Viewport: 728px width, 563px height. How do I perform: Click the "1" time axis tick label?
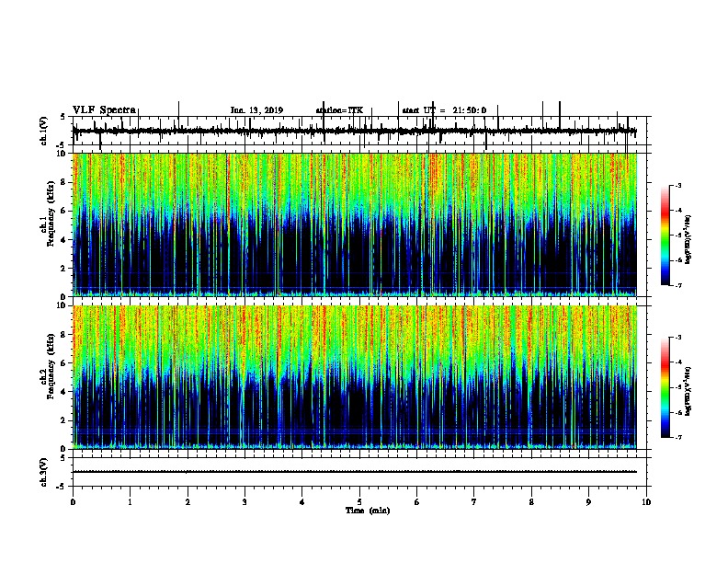(130, 502)
